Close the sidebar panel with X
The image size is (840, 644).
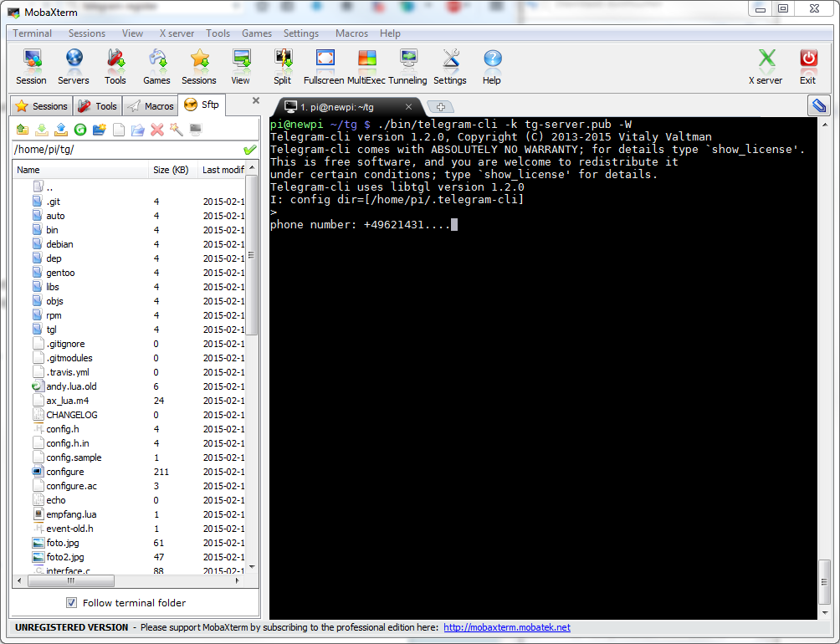click(256, 100)
